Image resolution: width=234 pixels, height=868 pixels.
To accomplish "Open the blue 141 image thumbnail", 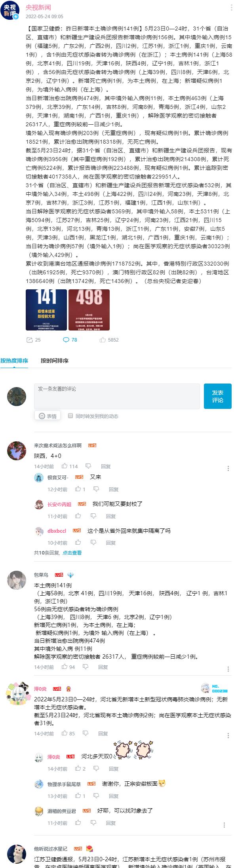I will 46,310.
